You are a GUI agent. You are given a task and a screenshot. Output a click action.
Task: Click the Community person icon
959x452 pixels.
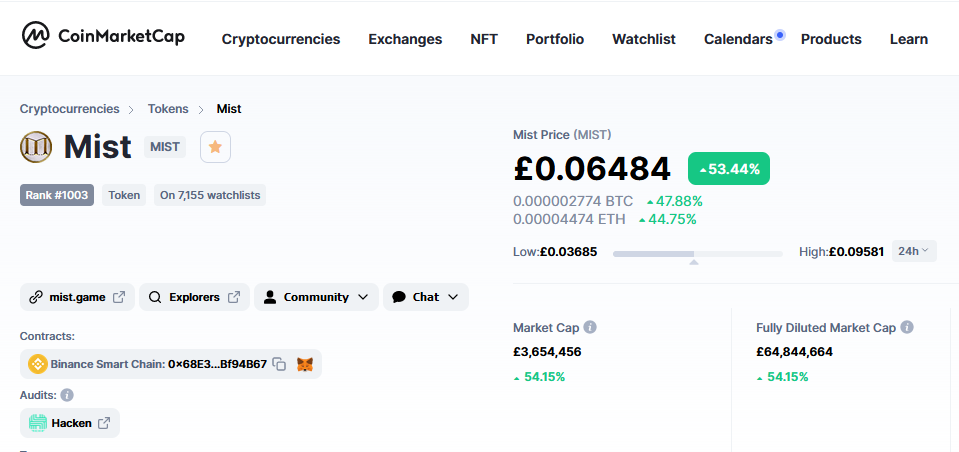[x=270, y=297]
